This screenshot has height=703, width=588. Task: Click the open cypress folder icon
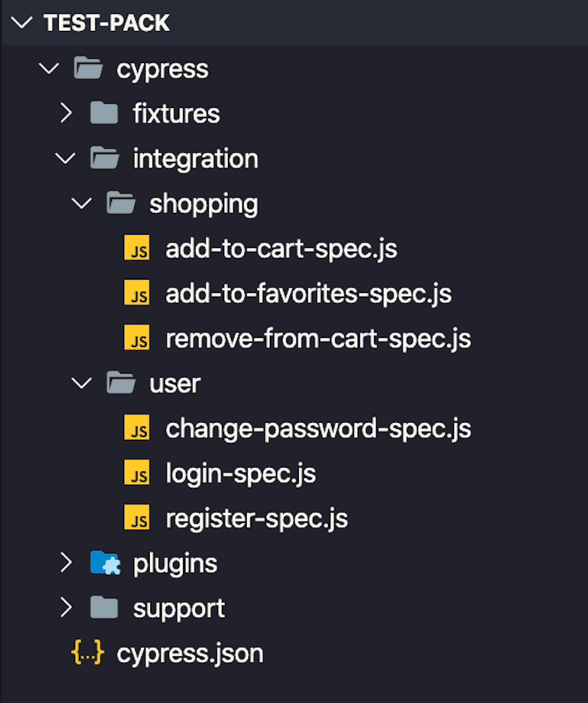pyautogui.click(x=88, y=69)
